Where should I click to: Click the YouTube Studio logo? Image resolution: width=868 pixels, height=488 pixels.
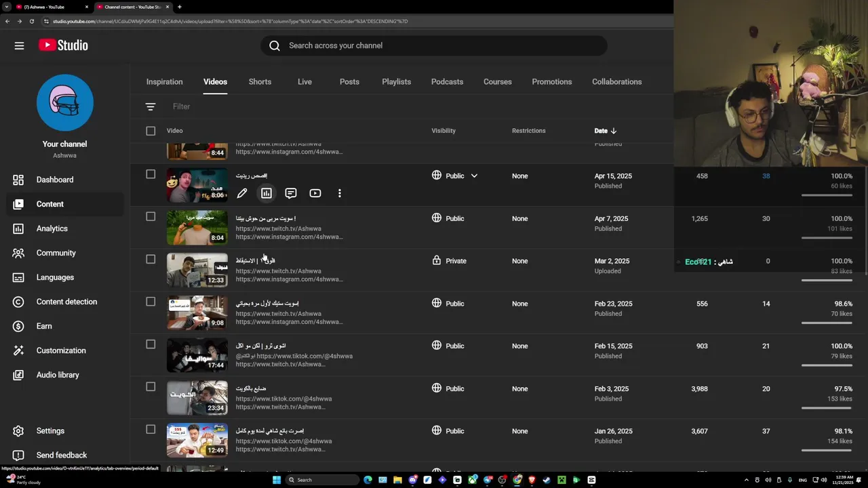coord(63,45)
